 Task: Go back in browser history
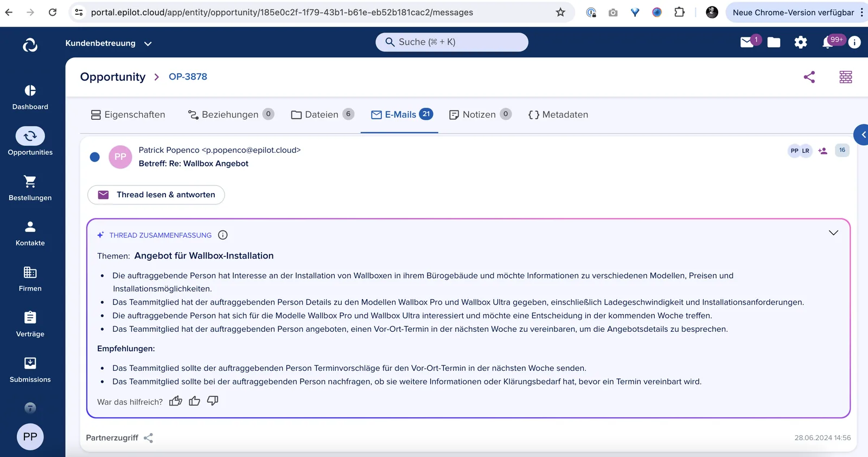(x=9, y=12)
